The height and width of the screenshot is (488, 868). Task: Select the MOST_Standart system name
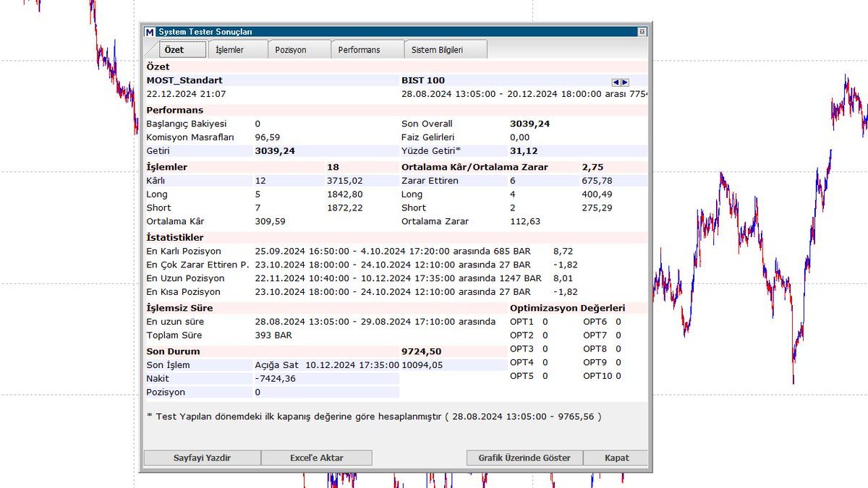coord(184,80)
